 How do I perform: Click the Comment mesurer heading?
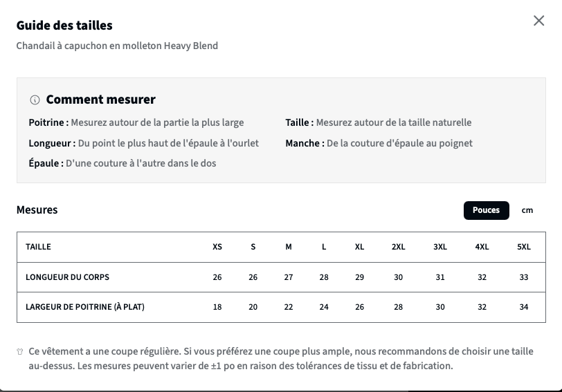pos(101,100)
